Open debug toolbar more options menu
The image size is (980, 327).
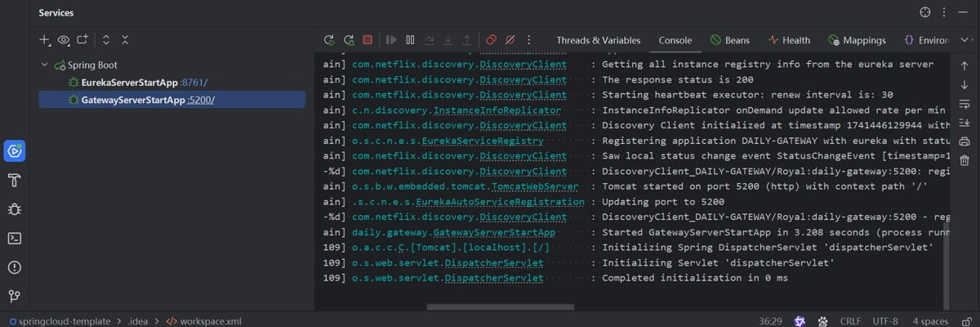coord(528,39)
